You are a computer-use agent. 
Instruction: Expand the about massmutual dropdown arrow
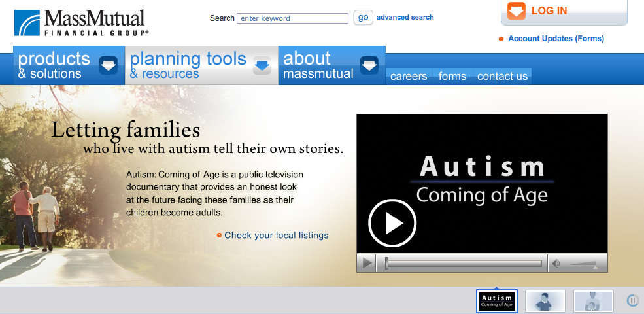coord(369,66)
